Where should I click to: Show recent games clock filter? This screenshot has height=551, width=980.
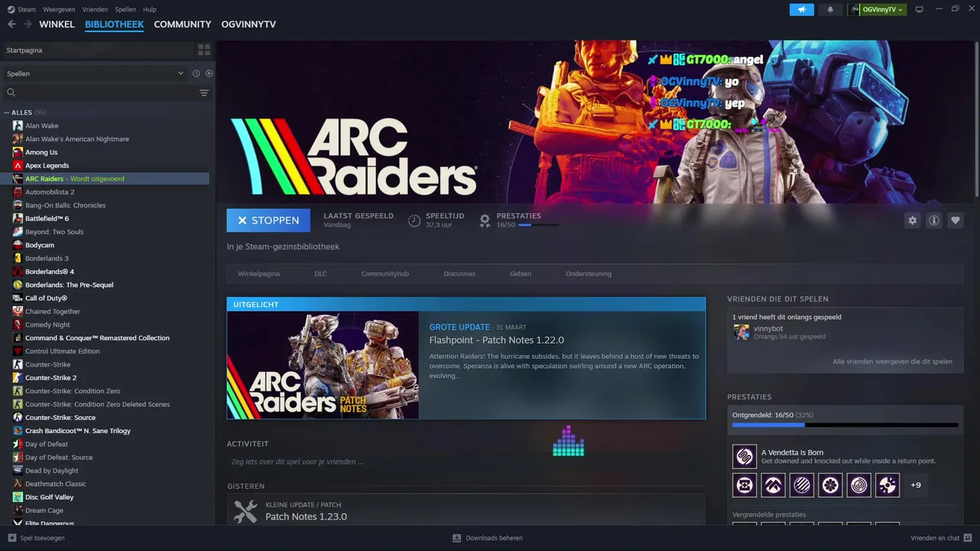[x=196, y=73]
